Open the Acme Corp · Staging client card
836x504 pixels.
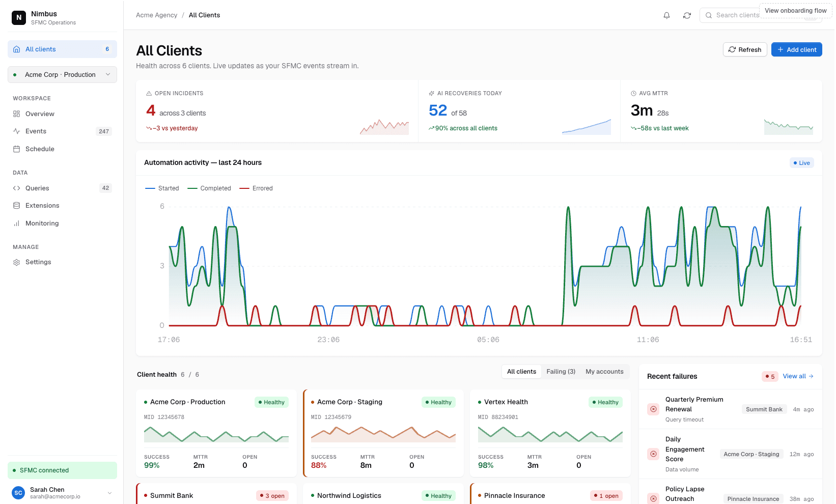coord(383,433)
